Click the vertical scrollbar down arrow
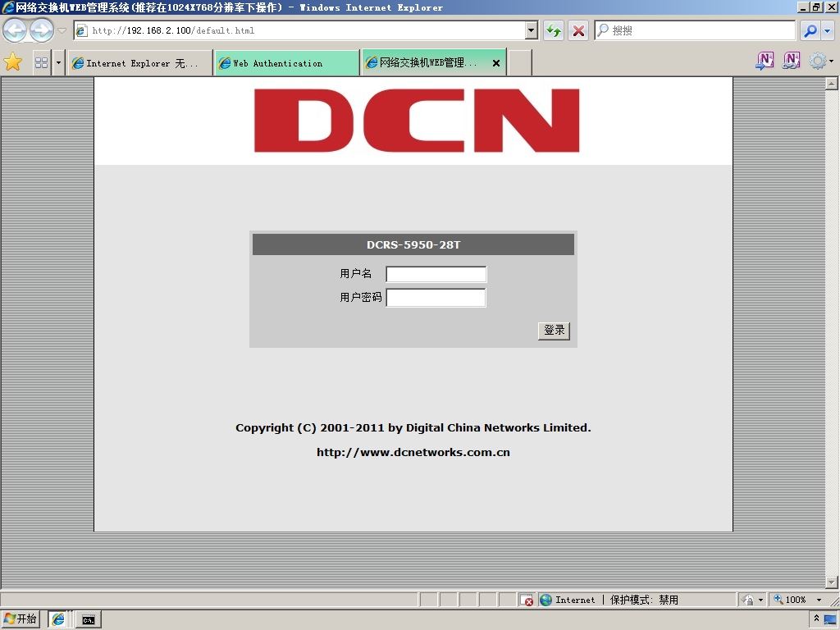 (832, 582)
